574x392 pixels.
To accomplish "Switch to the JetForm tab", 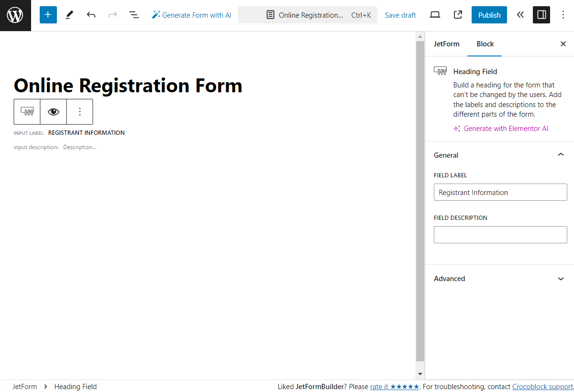I will [446, 44].
